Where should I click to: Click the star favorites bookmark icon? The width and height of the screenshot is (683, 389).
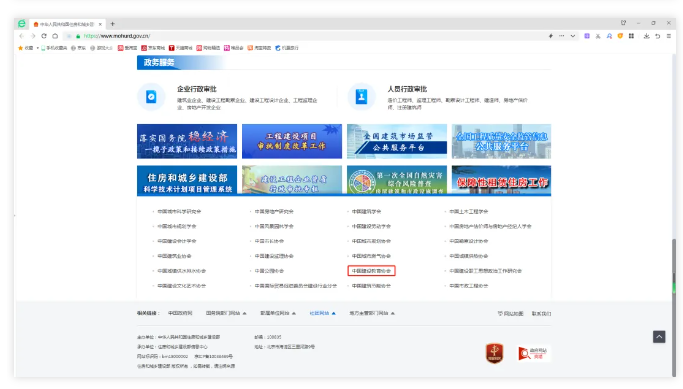click(20, 48)
